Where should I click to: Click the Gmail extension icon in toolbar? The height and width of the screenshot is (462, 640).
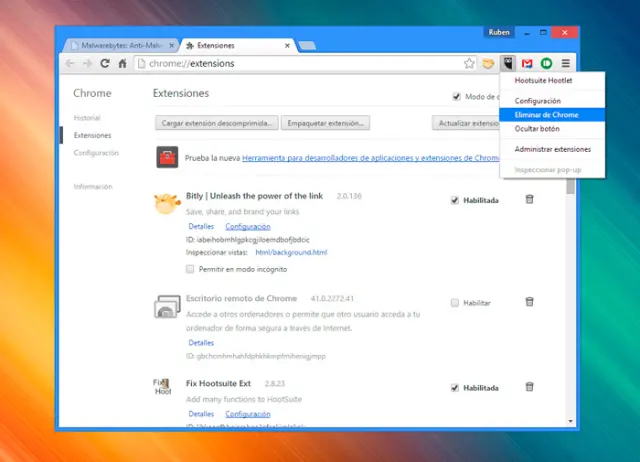pos(527,63)
